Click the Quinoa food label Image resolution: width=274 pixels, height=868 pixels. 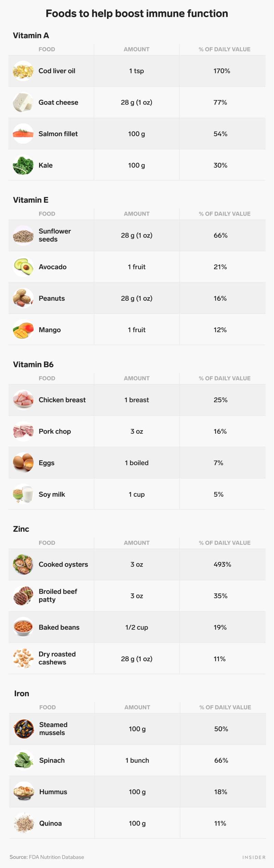point(50,823)
